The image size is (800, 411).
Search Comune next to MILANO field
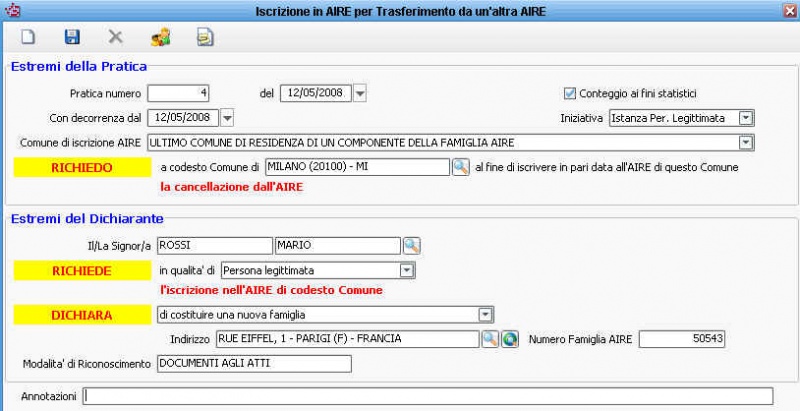pyautogui.click(x=461, y=167)
